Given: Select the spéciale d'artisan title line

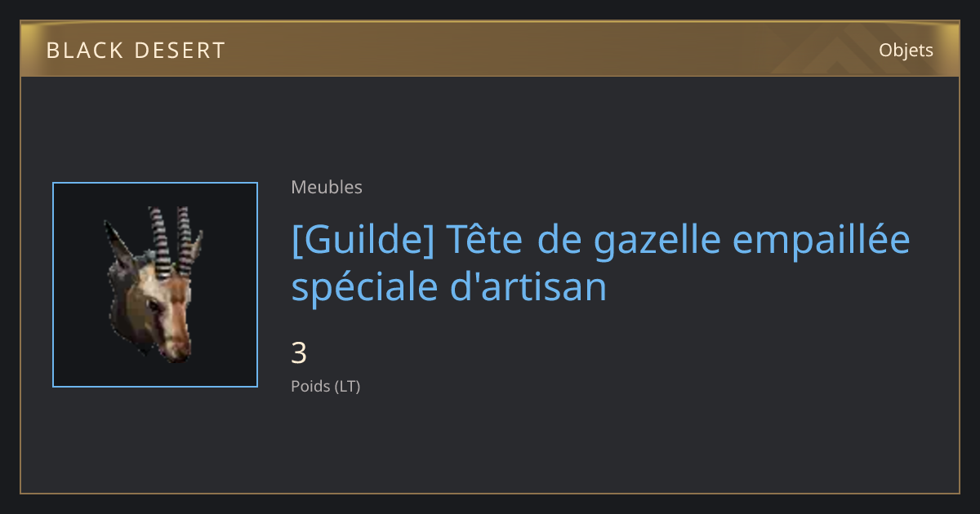Looking at the screenshot, I should [x=449, y=287].
